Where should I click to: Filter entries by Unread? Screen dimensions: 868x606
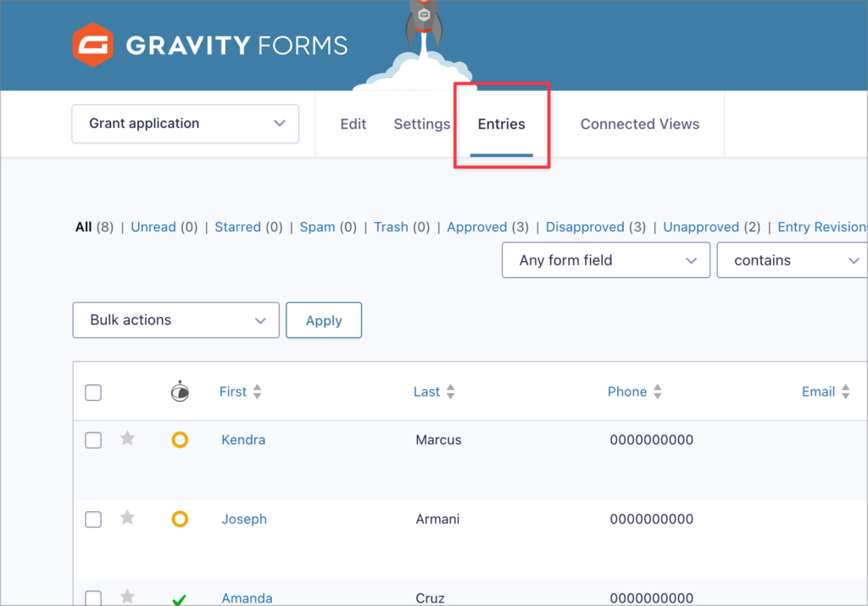[x=153, y=227]
